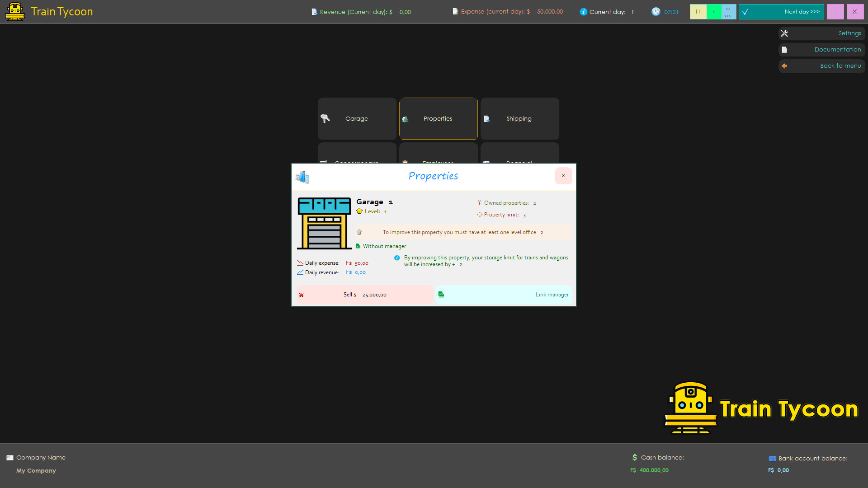This screenshot has width=868, height=488.
Task: Click the Garage 1 building thumbnail
Action: (324, 223)
